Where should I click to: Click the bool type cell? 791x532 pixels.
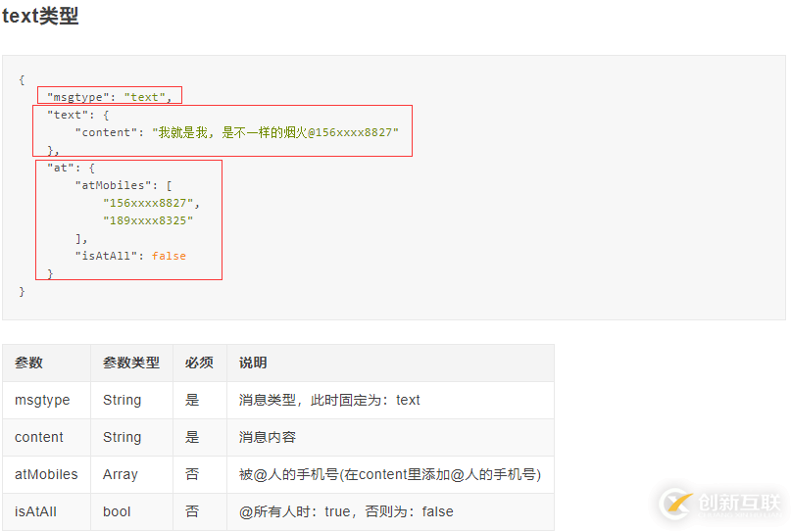tap(117, 511)
